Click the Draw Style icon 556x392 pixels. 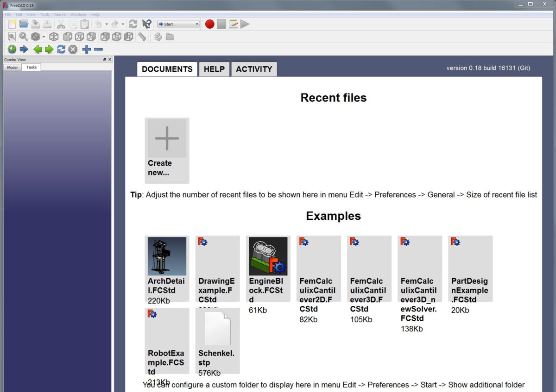point(36,37)
